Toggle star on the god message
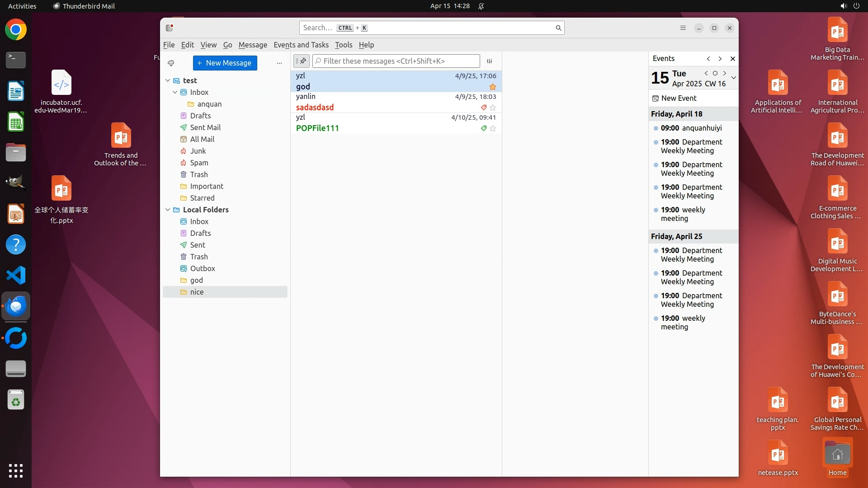This screenshot has height=488, width=868. click(x=493, y=87)
